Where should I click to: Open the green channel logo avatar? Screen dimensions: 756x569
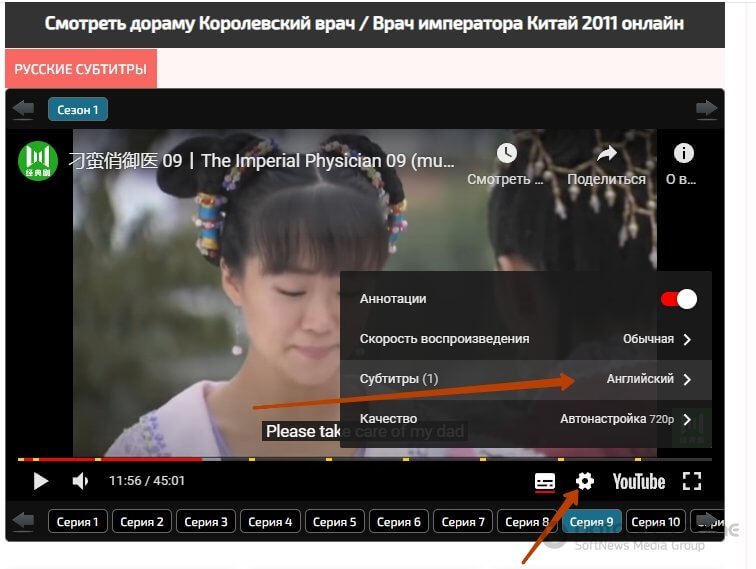[x=38, y=161]
